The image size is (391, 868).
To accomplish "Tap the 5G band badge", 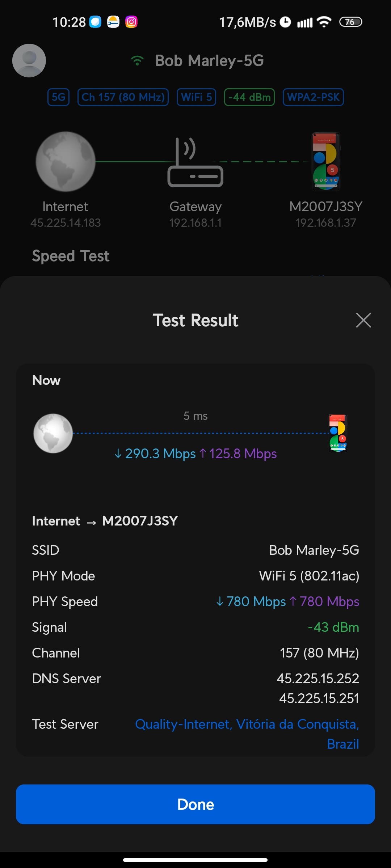I will [58, 97].
